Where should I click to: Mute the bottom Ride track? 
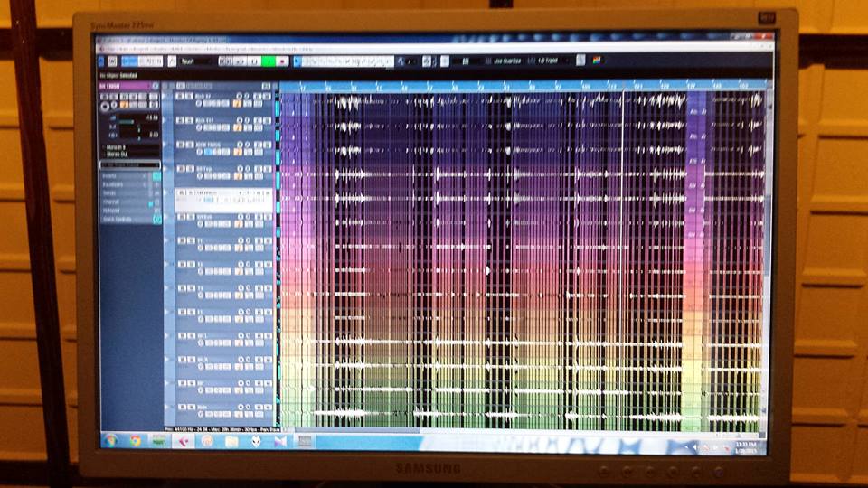click(x=182, y=408)
